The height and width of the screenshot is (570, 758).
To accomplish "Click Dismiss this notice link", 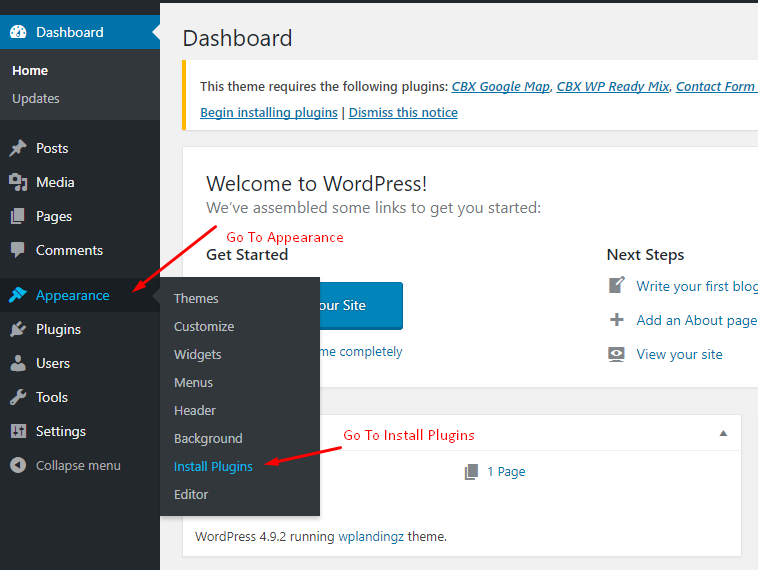I will click(x=403, y=113).
